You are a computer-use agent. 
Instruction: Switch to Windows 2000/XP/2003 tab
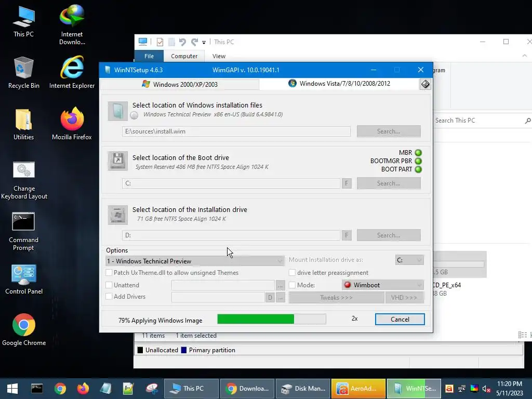[180, 84]
